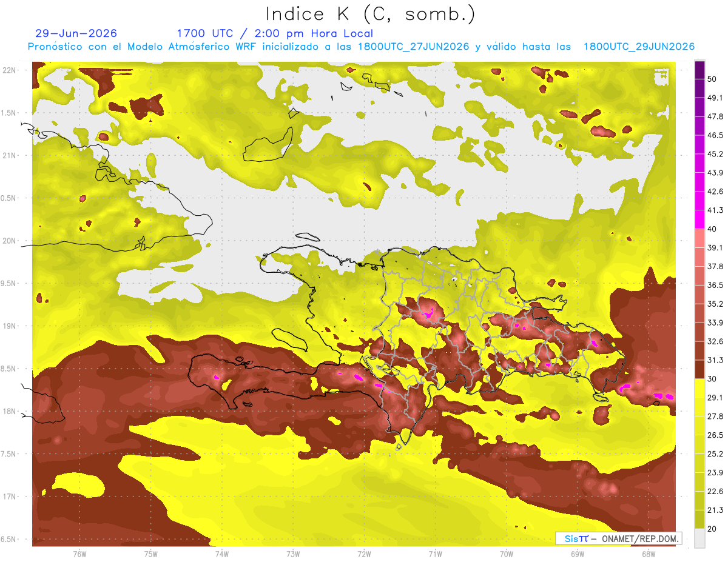Click the gray colorbar segment below 20
The image size is (728, 562).
coord(699,538)
